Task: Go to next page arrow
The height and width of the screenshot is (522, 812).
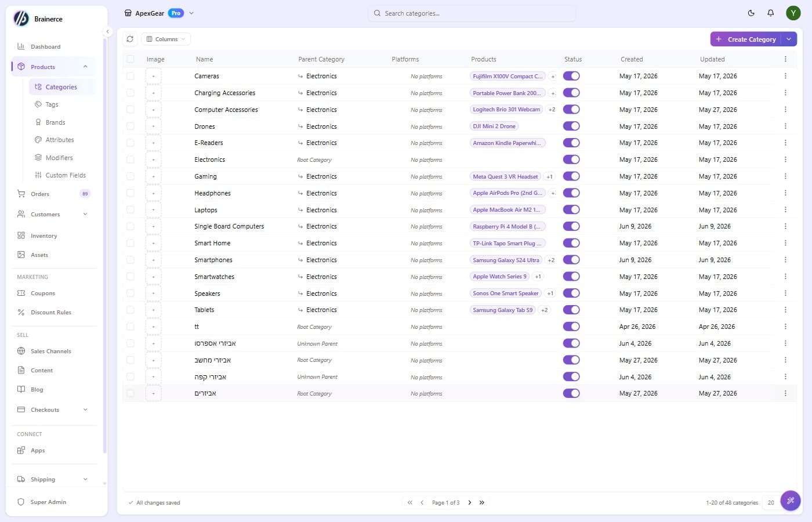Action: coord(470,502)
